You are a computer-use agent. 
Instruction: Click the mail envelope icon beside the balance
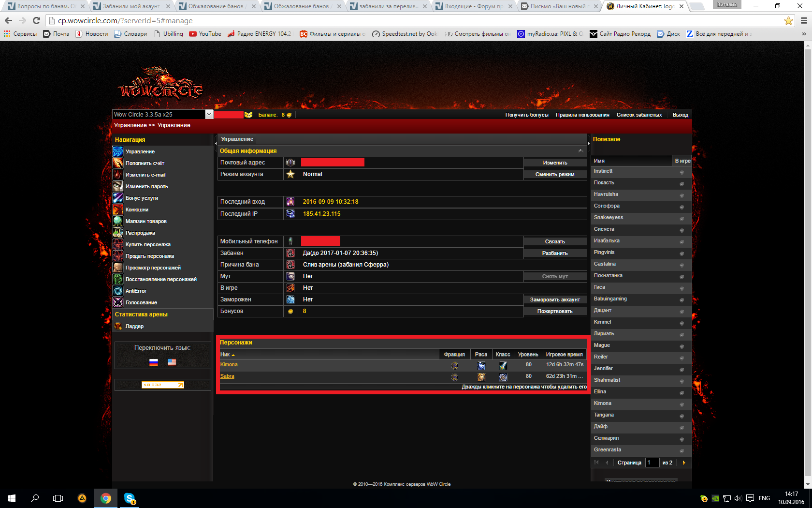point(248,115)
